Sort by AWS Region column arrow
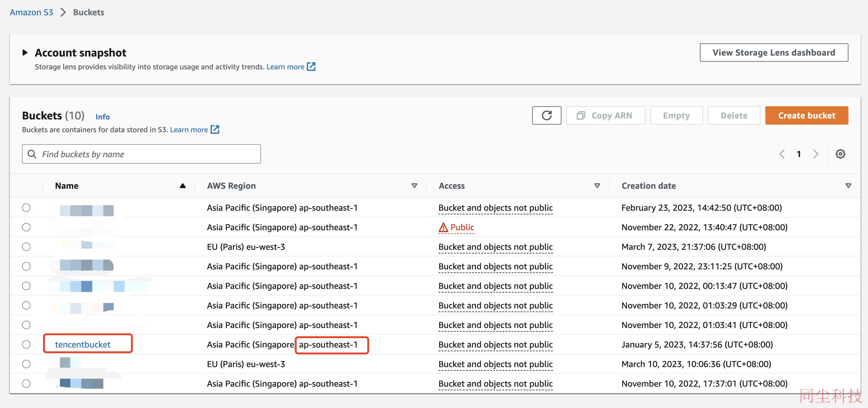868x408 pixels. (x=414, y=186)
